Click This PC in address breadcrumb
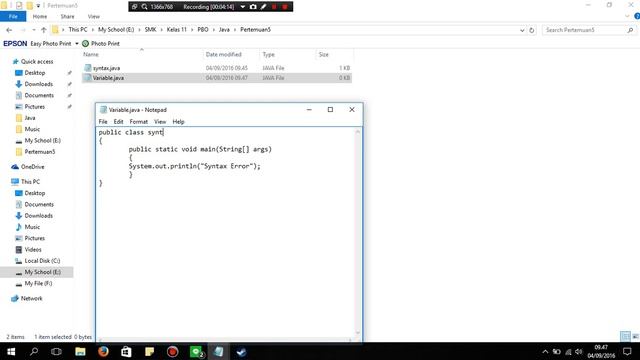Image resolution: width=640 pixels, height=360 pixels. pyautogui.click(x=78, y=29)
